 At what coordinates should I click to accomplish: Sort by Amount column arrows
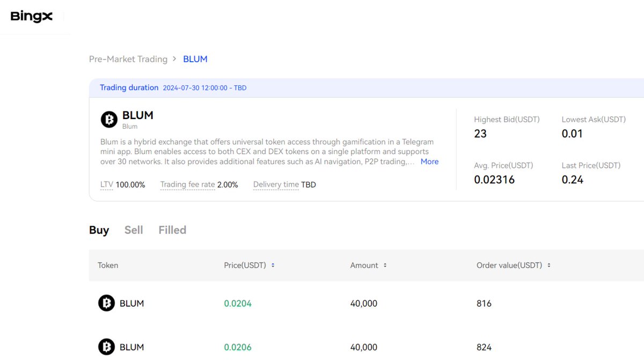(385, 265)
